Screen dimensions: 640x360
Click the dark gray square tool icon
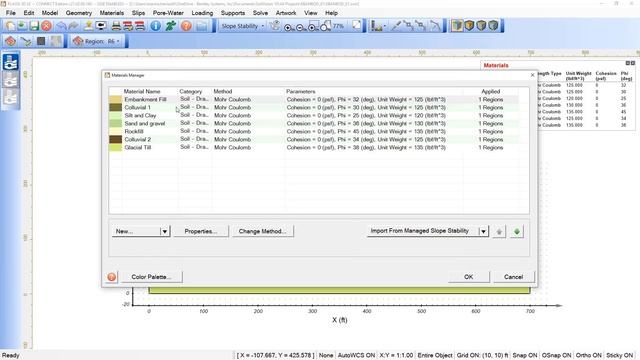[x=41, y=41]
